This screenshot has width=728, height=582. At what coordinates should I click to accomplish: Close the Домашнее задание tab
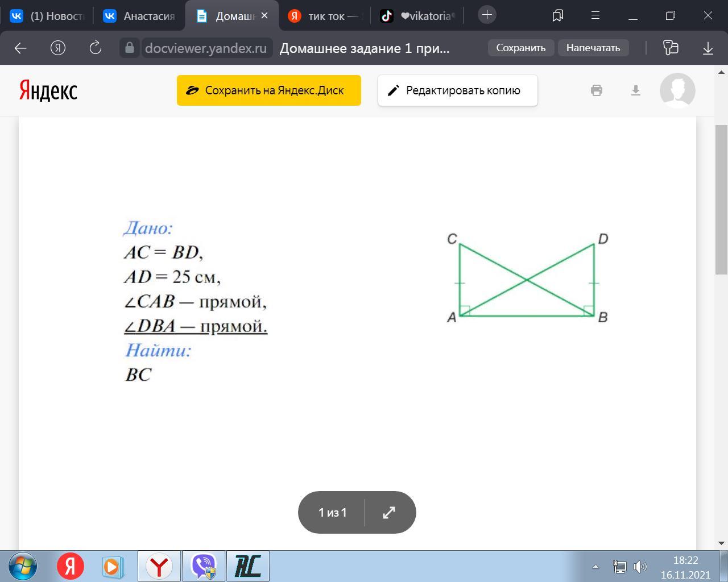click(264, 16)
